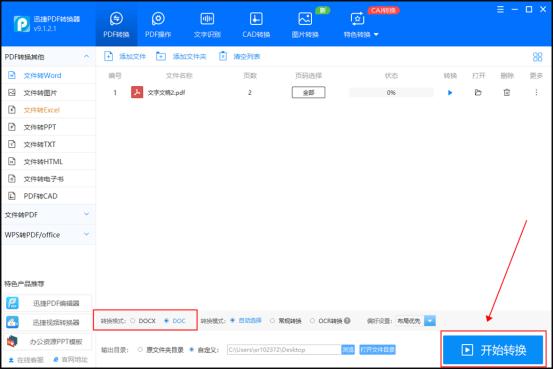Click the image icon beside 文件转图片

tap(12, 92)
